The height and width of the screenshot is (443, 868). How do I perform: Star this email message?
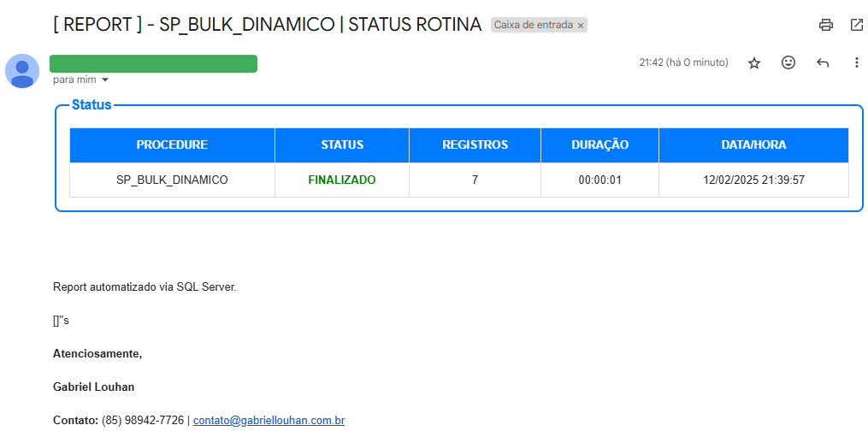click(x=753, y=63)
